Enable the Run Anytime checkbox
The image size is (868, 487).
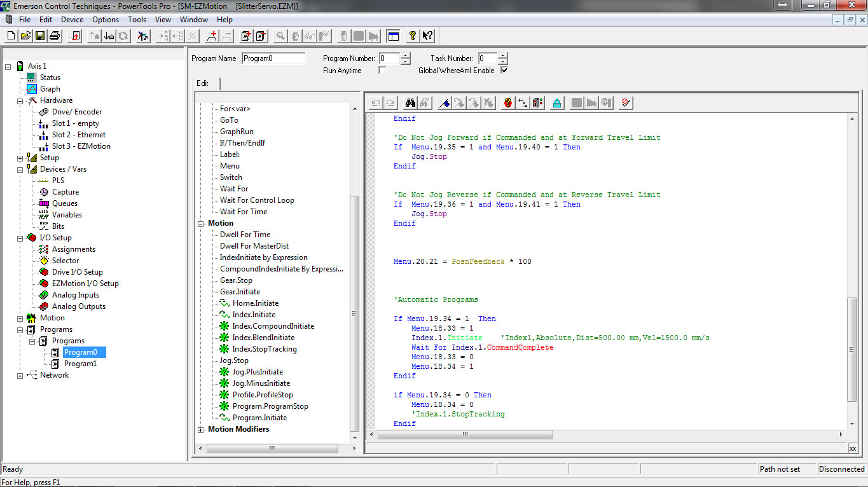[x=382, y=71]
